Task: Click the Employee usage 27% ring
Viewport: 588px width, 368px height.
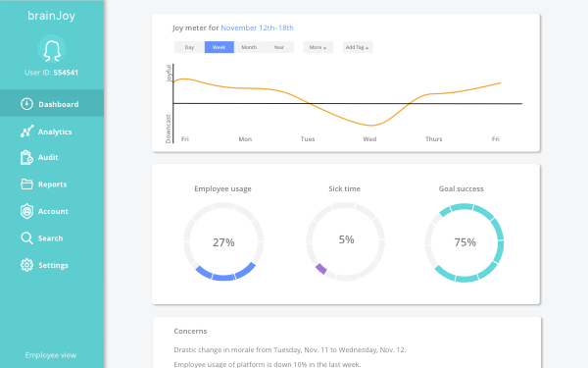Action: coord(223,241)
